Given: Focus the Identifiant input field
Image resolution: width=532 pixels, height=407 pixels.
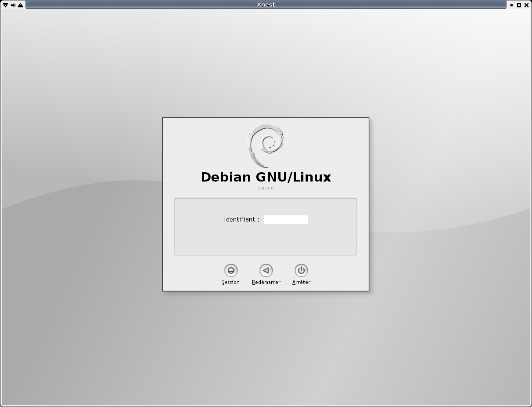Looking at the screenshot, I should (286, 220).
